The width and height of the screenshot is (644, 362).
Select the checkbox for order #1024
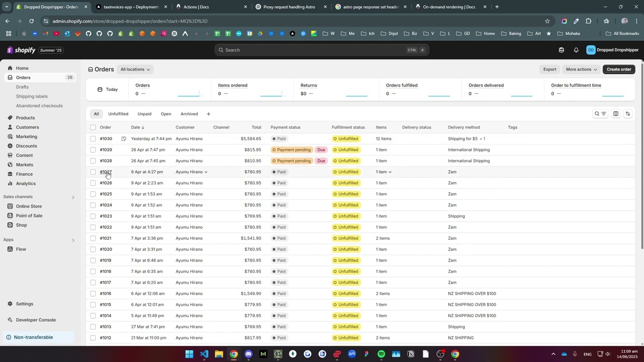[93, 205]
